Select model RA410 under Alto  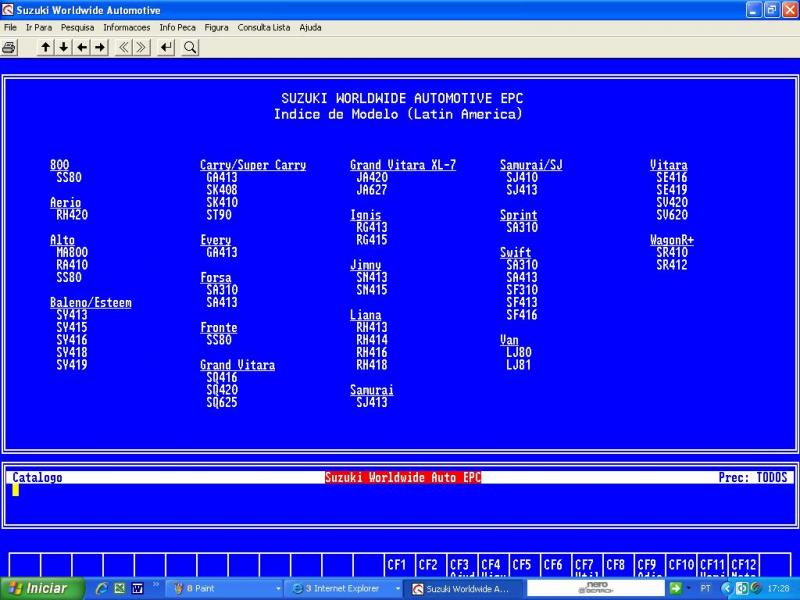(x=72, y=265)
